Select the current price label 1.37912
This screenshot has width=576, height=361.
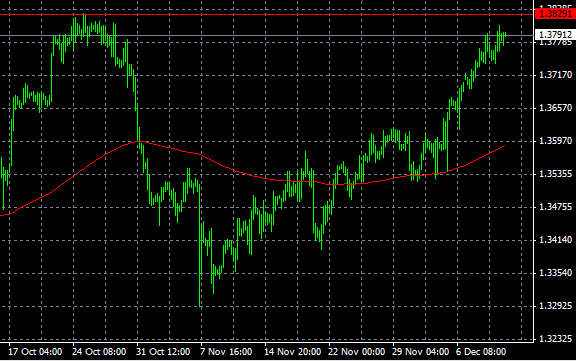coord(555,35)
